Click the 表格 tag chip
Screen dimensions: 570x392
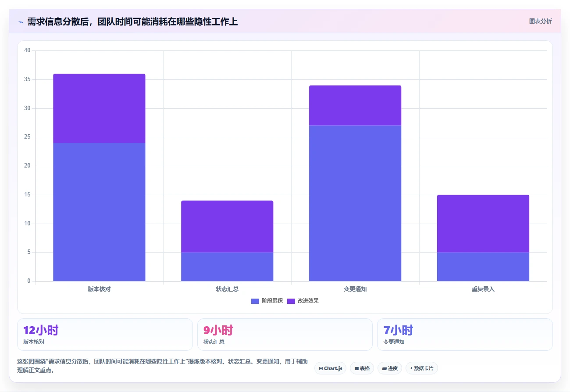click(362, 368)
